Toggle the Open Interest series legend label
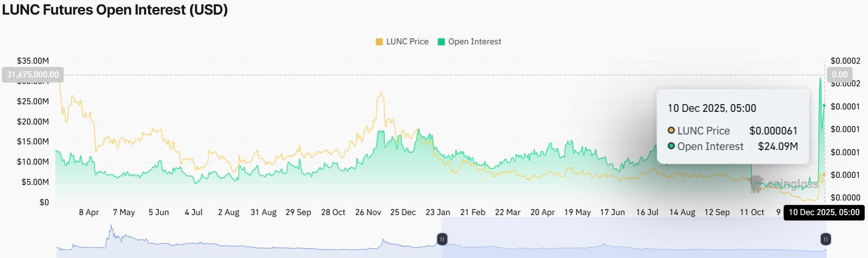 (475, 42)
